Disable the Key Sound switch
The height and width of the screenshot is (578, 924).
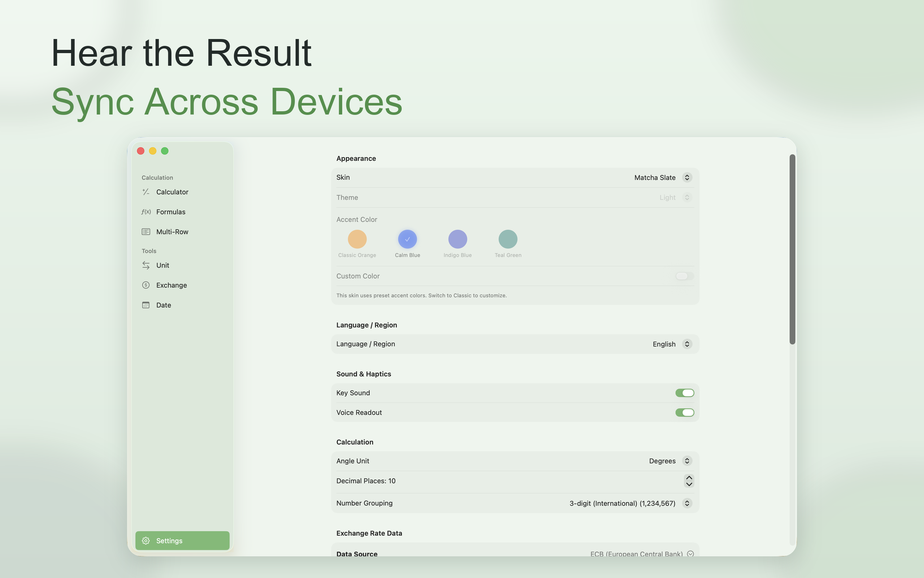[x=685, y=393]
